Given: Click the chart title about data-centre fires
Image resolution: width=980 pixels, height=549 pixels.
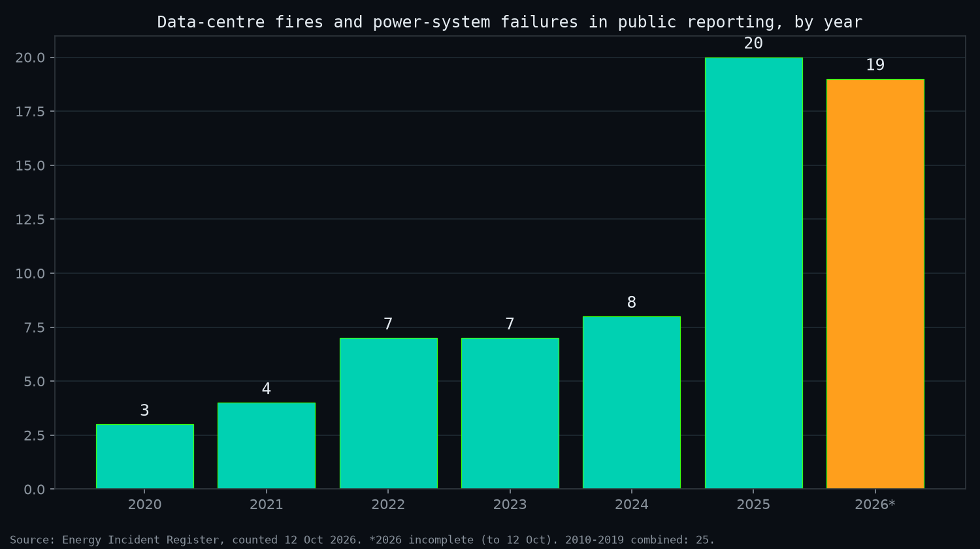Looking at the screenshot, I should [x=510, y=22].
